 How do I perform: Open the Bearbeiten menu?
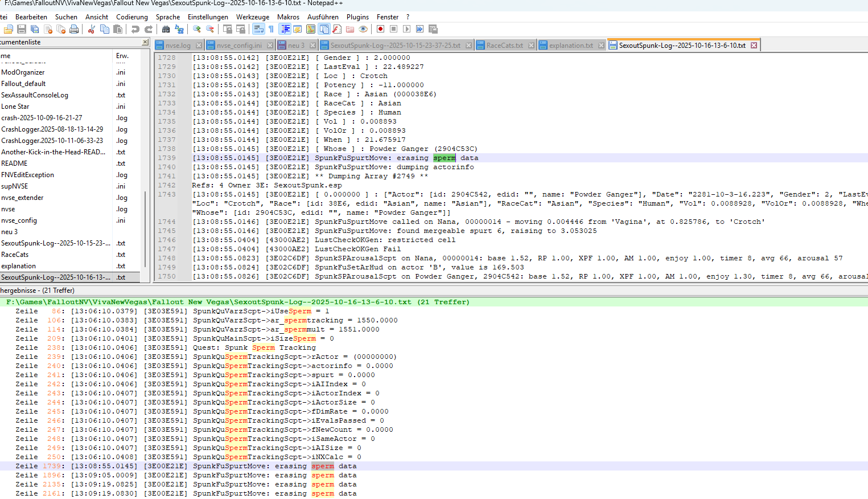pyautogui.click(x=31, y=17)
